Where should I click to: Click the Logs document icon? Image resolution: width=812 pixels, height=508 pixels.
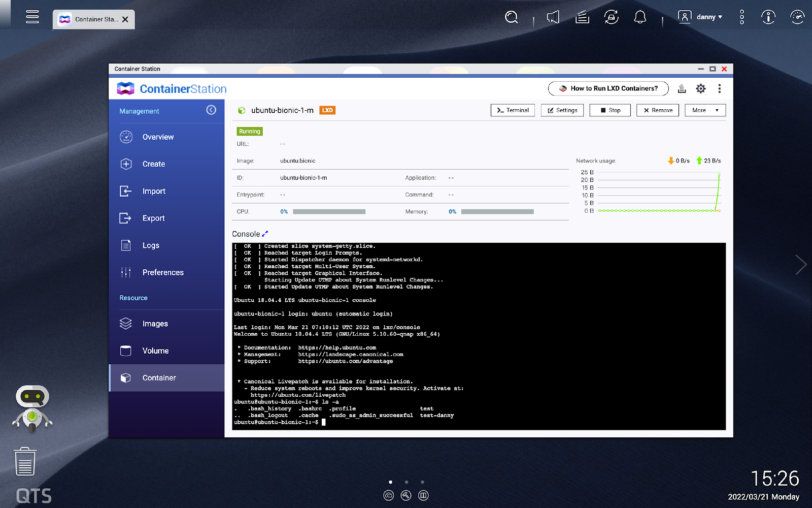[x=126, y=245]
